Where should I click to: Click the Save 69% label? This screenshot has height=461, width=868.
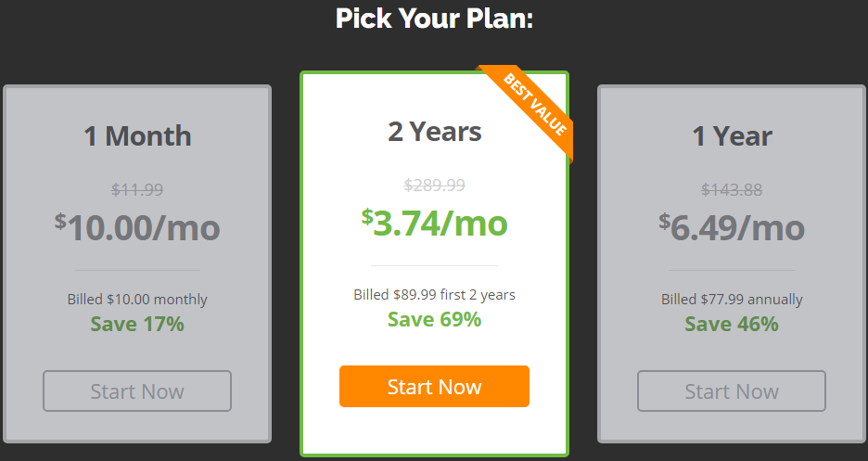pos(435,319)
